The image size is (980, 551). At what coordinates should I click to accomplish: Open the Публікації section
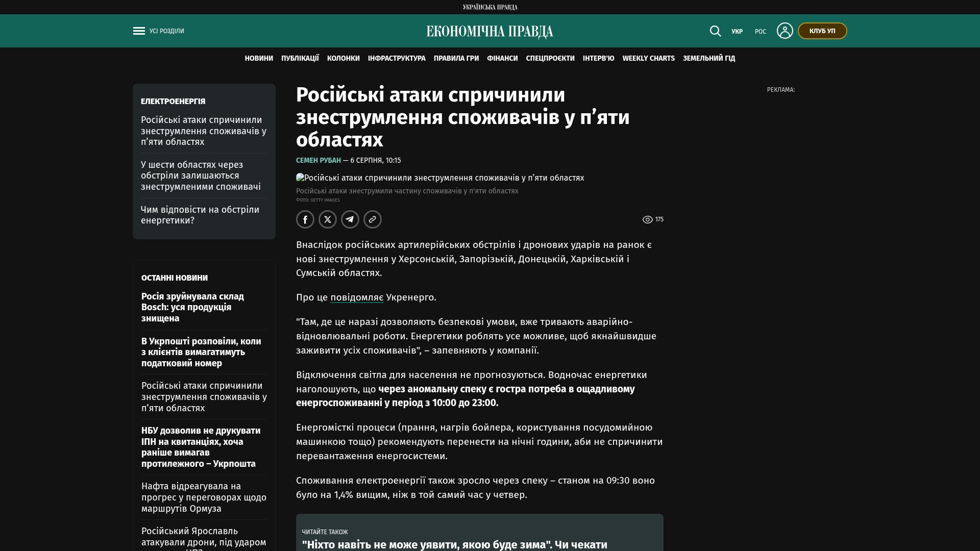(x=300, y=59)
